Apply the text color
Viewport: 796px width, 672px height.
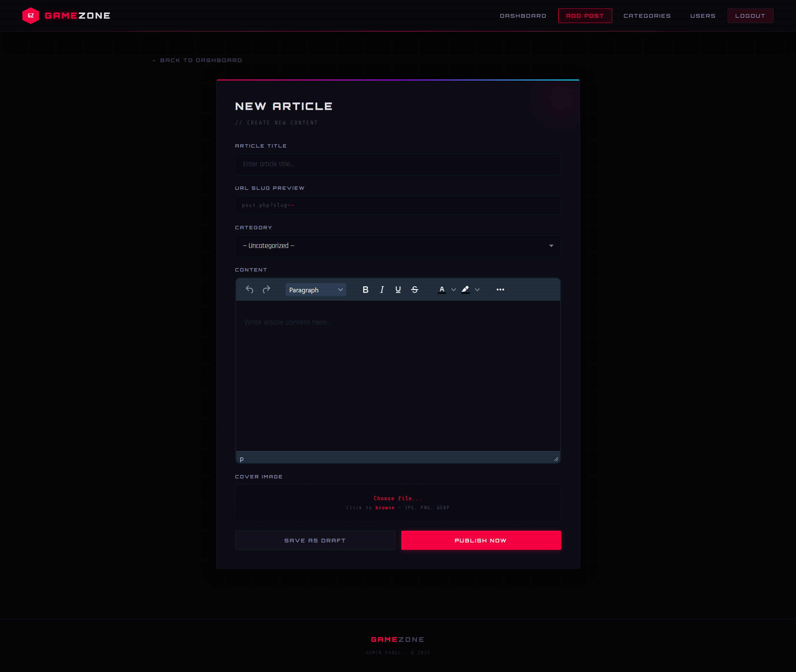(442, 290)
